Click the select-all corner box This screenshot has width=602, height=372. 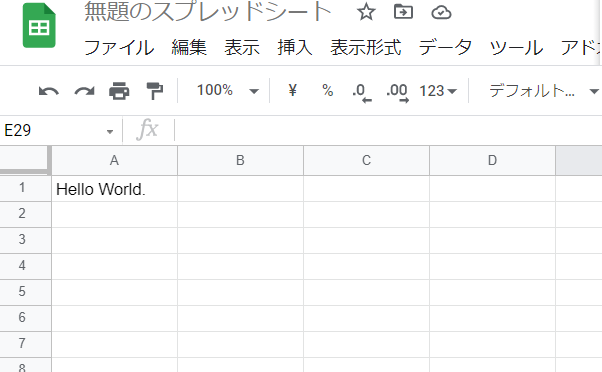(24, 159)
